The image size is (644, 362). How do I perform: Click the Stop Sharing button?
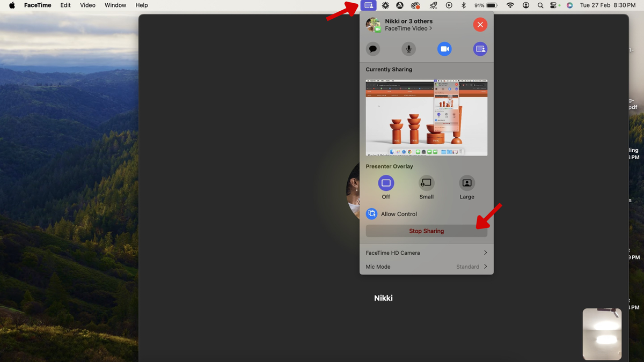(426, 231)
